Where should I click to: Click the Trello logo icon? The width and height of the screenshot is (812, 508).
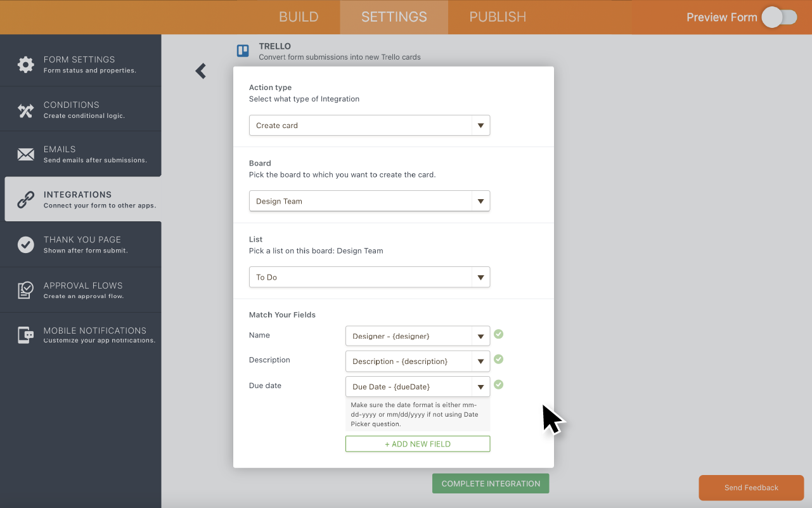pyautogui.click(x=243, y=51)
